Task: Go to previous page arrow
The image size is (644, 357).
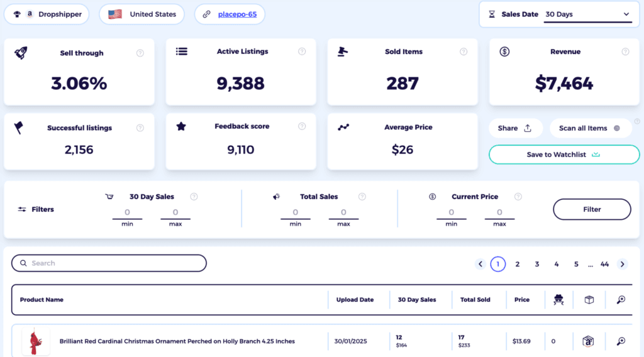Action: pyautogui.click(x=480, y=264)
